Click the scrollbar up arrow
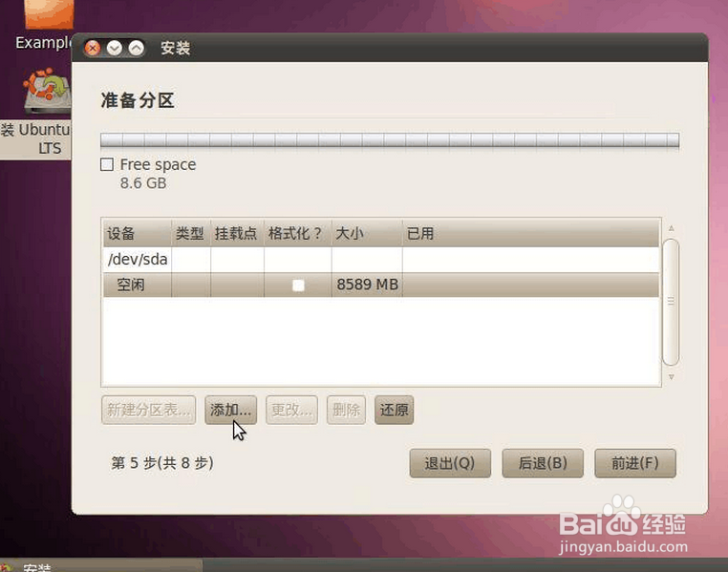This screenshot has height=572, width=728. (x=671, y=228)
